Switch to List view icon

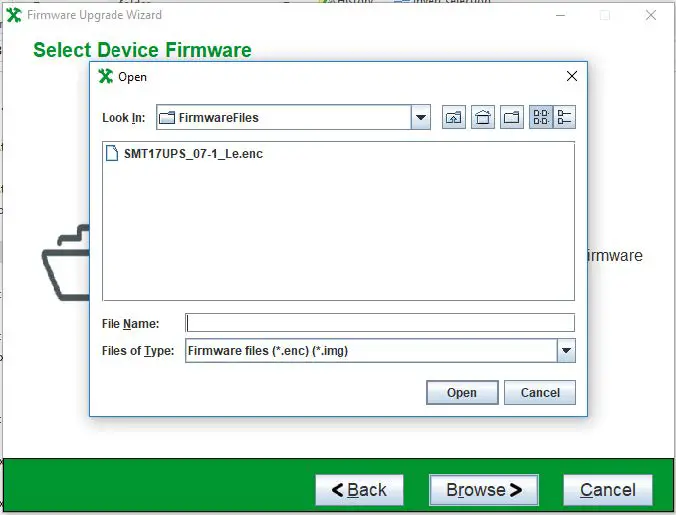point(541,117)
